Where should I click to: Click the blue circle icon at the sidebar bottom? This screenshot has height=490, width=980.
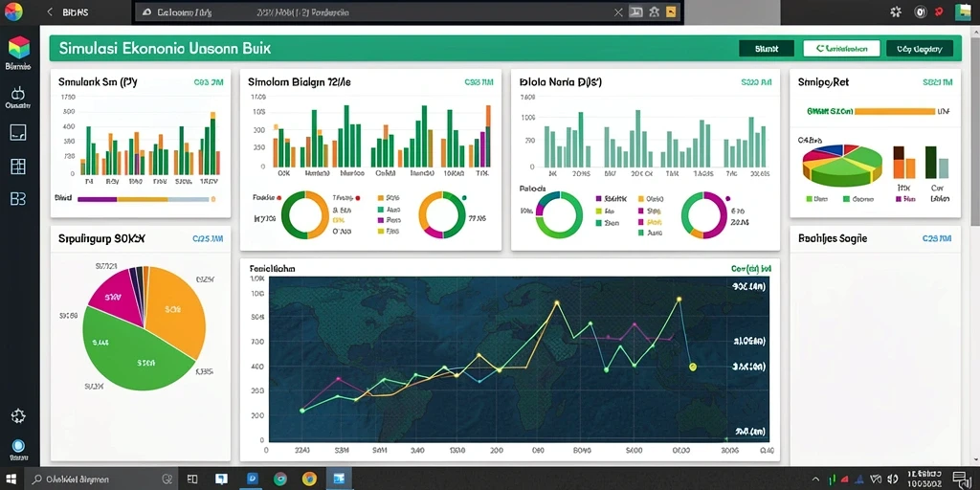click(18, 446)
